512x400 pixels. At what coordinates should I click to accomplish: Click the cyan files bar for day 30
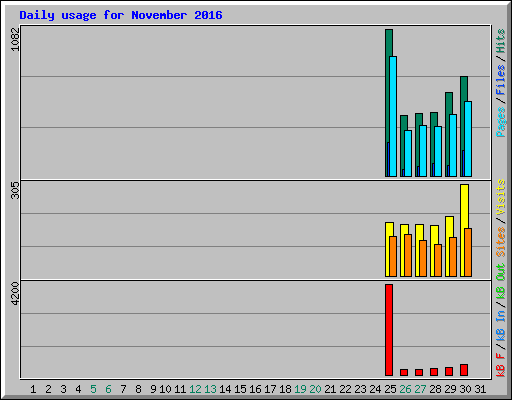click(468, 139)
